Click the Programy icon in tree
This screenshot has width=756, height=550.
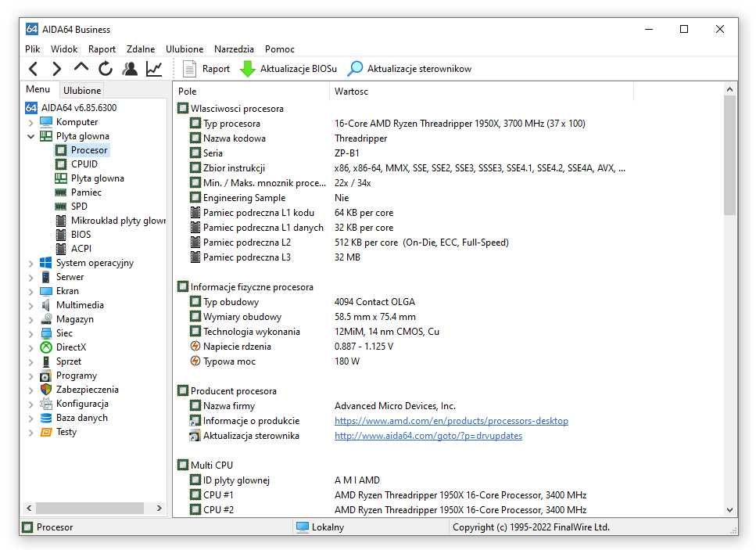point(46,376)
